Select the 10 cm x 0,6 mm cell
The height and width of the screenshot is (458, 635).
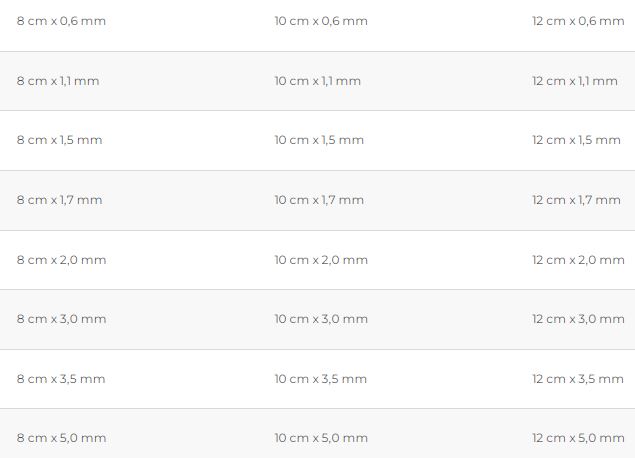pyautogui.click(x=321, y=21)
